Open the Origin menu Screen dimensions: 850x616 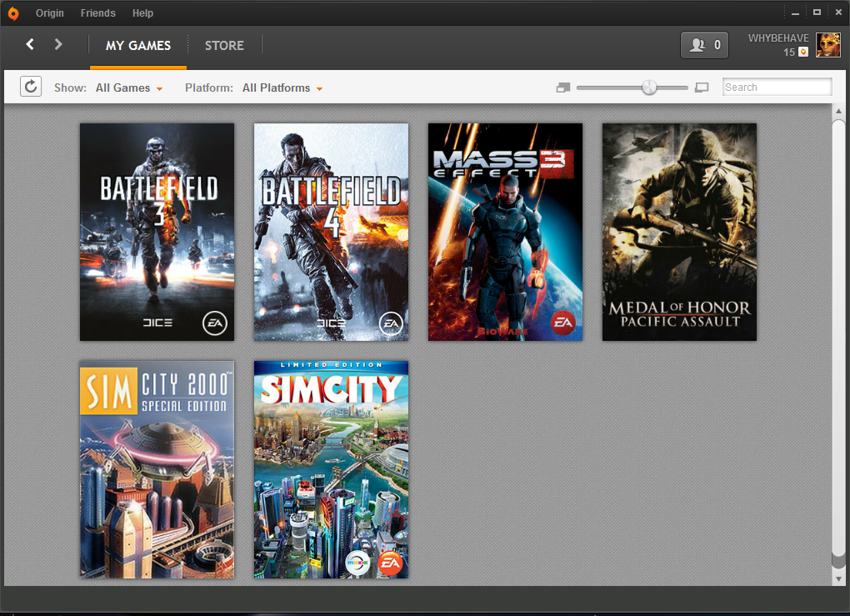pyautogui.click(x=50, y=13)
